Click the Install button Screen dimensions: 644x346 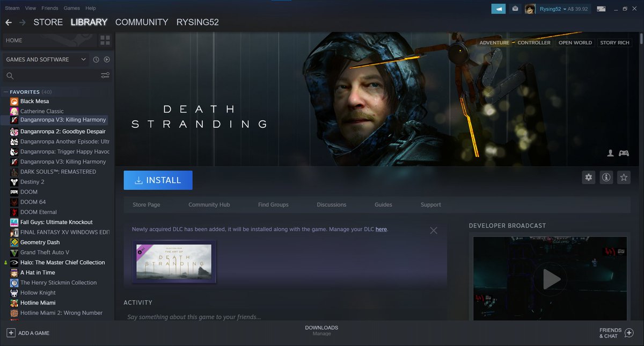[158, 181]
